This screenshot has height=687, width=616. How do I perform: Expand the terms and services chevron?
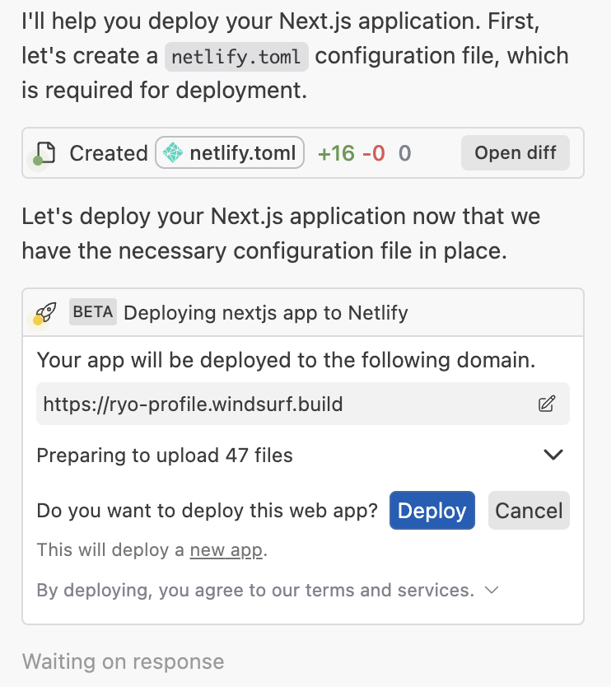pos(492,590)
